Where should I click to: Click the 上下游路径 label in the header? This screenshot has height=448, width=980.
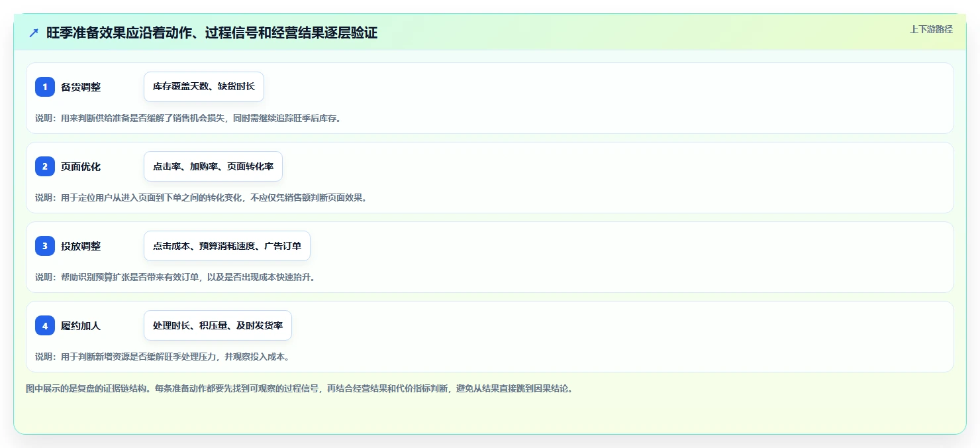tap(931, 29)
